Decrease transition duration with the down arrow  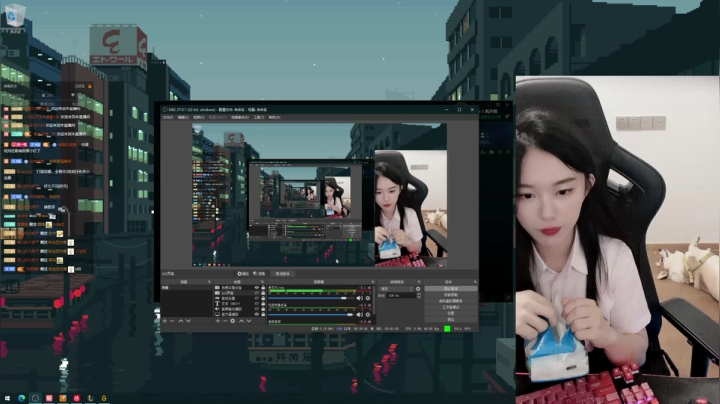419,297
